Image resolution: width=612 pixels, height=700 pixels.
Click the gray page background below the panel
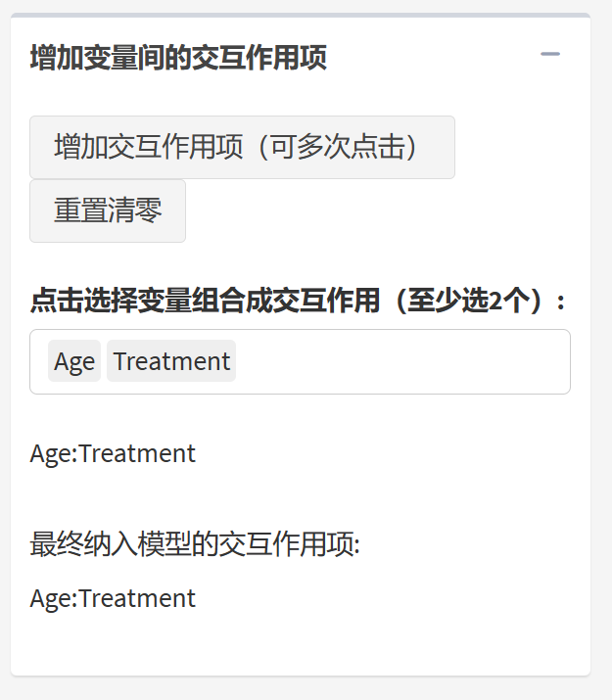pyautogui.click(x=304, y=688)
